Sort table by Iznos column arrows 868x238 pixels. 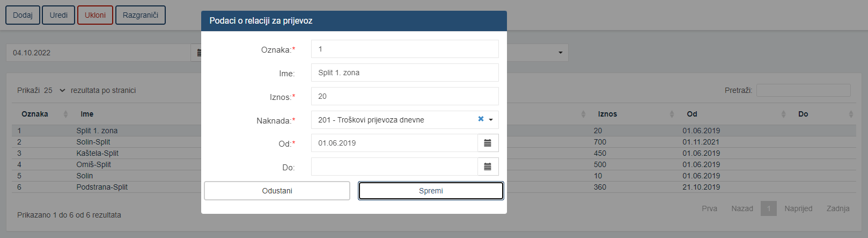672,114
